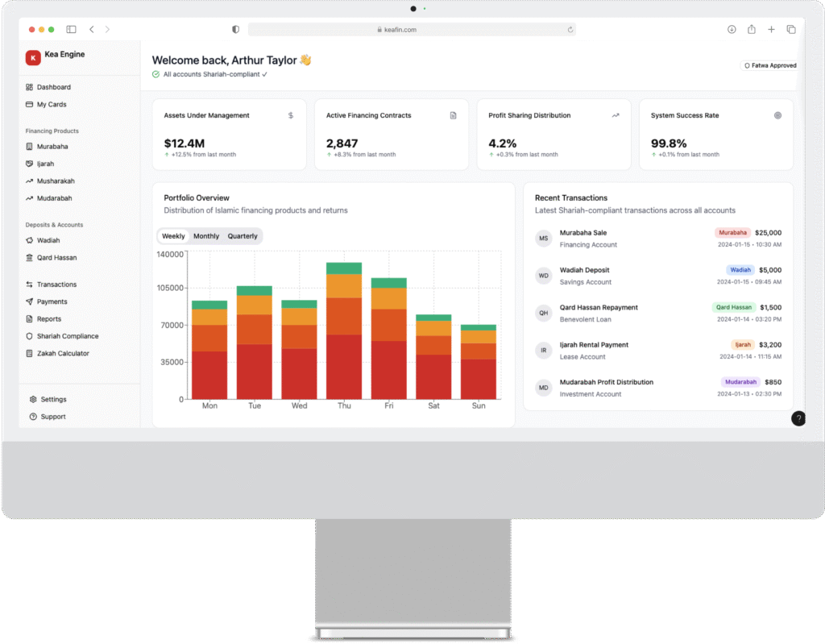Show the tab overview icon
825x644 pixels.
pos(791,29)
